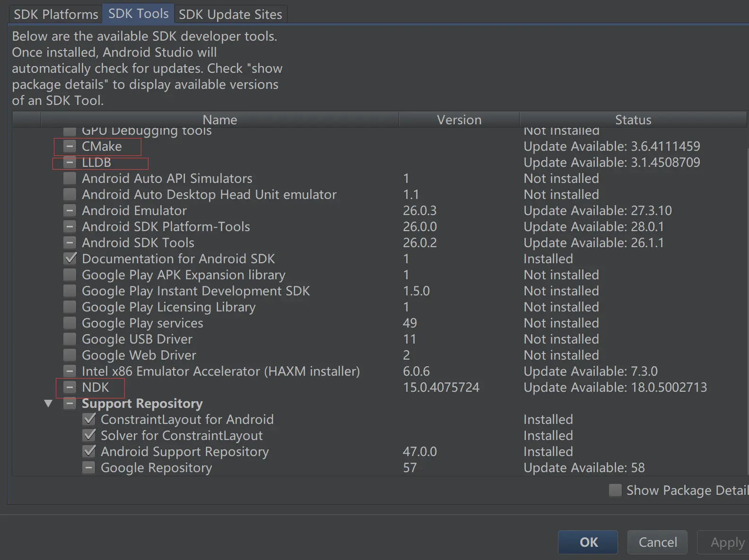Enable Google Play services checkbox
Viewport: 749px width, 560px height.
click(x=70, y=323)
